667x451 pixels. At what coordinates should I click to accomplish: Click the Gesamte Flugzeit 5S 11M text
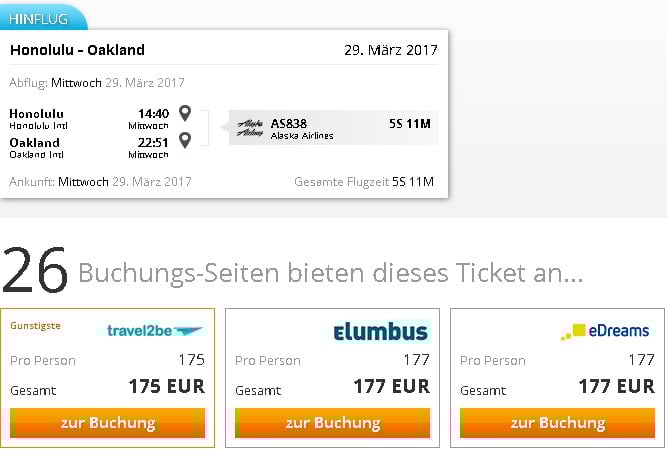tap(364, 182)
